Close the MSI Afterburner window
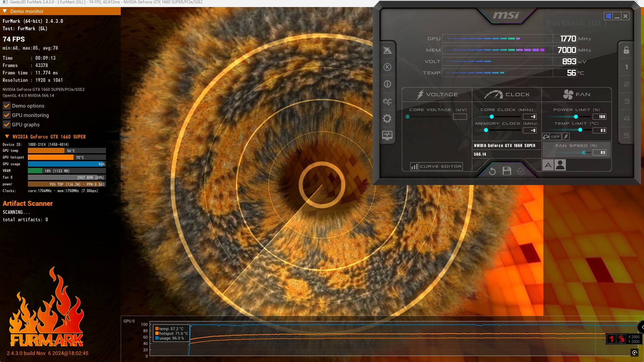Screen dimensions: 644x362 pos(626,16)
